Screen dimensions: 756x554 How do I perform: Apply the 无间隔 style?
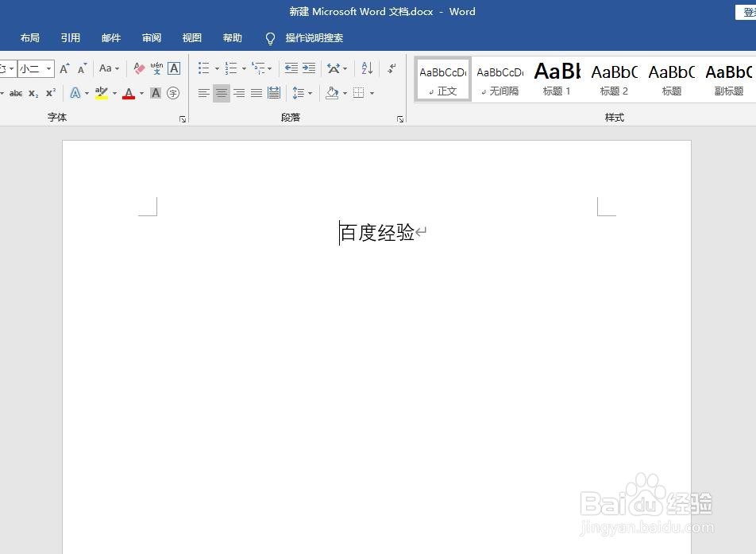coord(500,79)
